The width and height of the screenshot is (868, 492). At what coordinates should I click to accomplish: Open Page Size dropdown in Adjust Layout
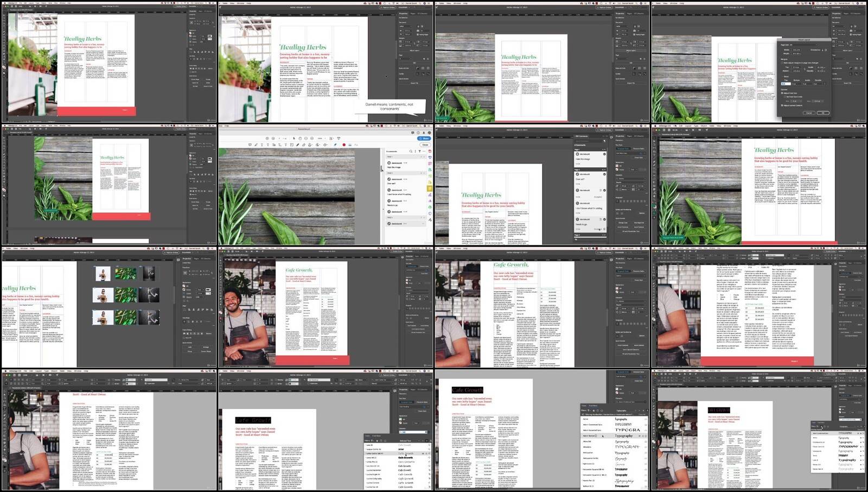point(803,45)
